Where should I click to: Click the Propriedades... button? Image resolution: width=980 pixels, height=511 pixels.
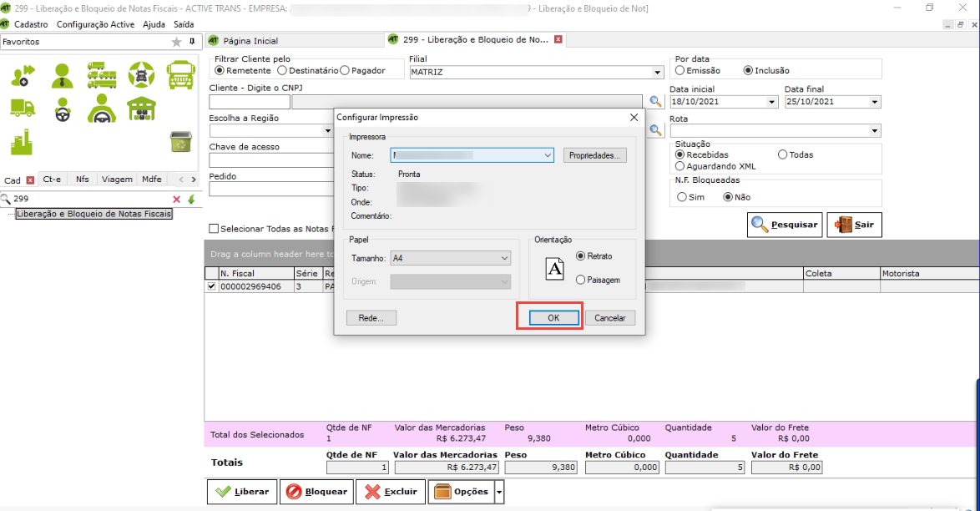coord(595,155)
